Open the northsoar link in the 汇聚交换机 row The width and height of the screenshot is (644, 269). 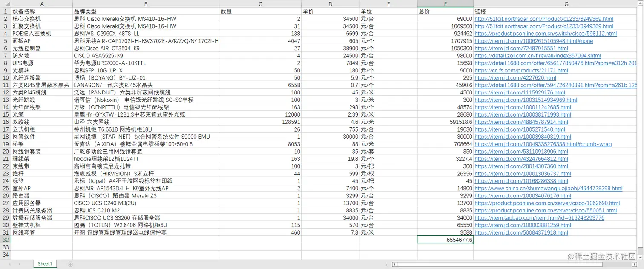[544, 26]
